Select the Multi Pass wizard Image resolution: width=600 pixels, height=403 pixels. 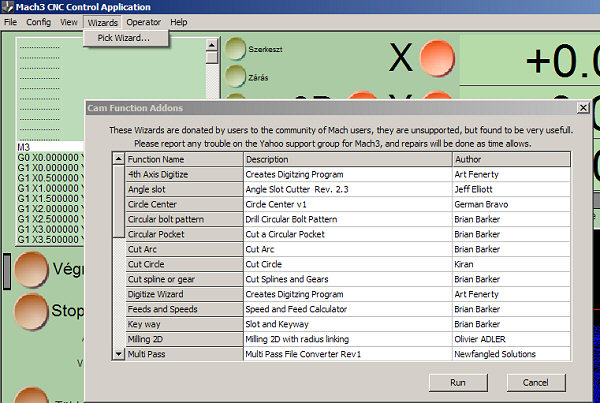click(x=184, y=354)
